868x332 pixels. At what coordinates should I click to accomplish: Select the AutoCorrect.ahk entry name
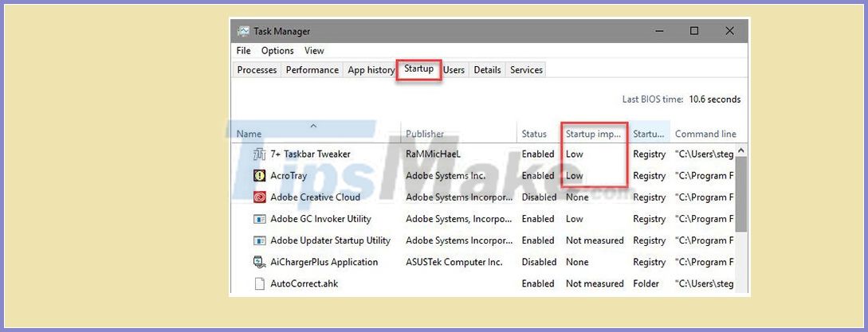[x=304, y=283]
